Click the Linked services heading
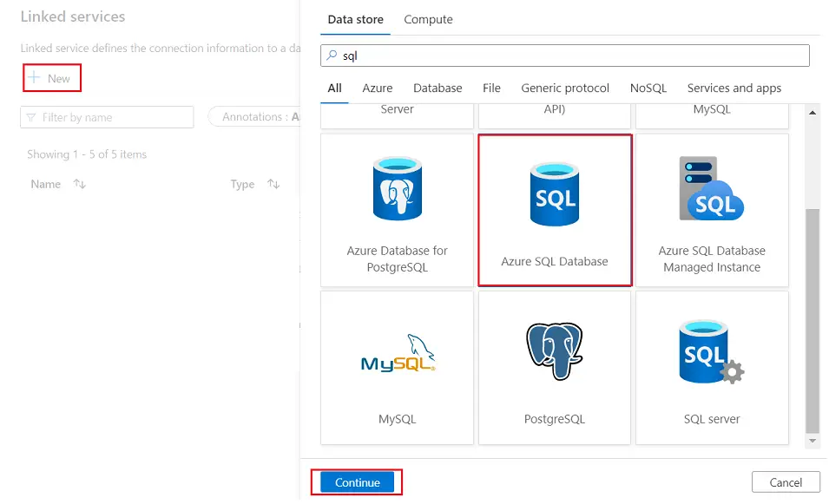Image resolution: width=829 pixels, height=504 pixels. click(x=73, y=16)
